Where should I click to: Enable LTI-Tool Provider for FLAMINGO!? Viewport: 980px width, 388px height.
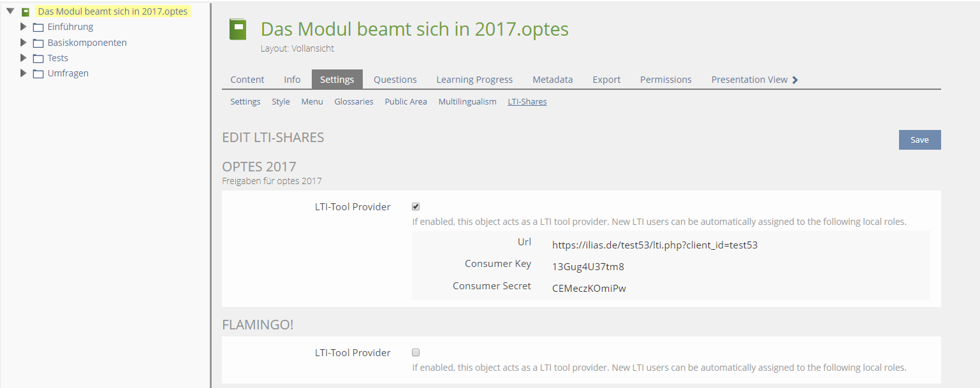pyautogui.click(x=416, y=352)
